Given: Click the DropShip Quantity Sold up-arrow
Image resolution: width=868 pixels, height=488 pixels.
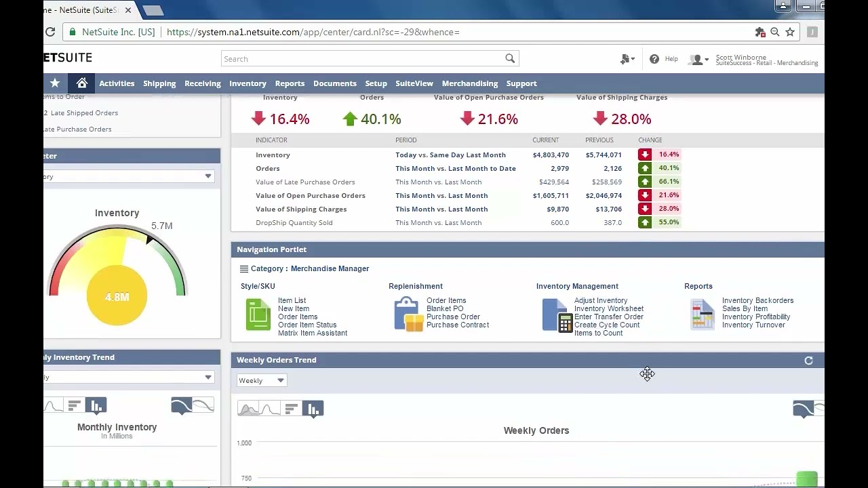Looking at the screenshot, I should [x=645, y=222].
